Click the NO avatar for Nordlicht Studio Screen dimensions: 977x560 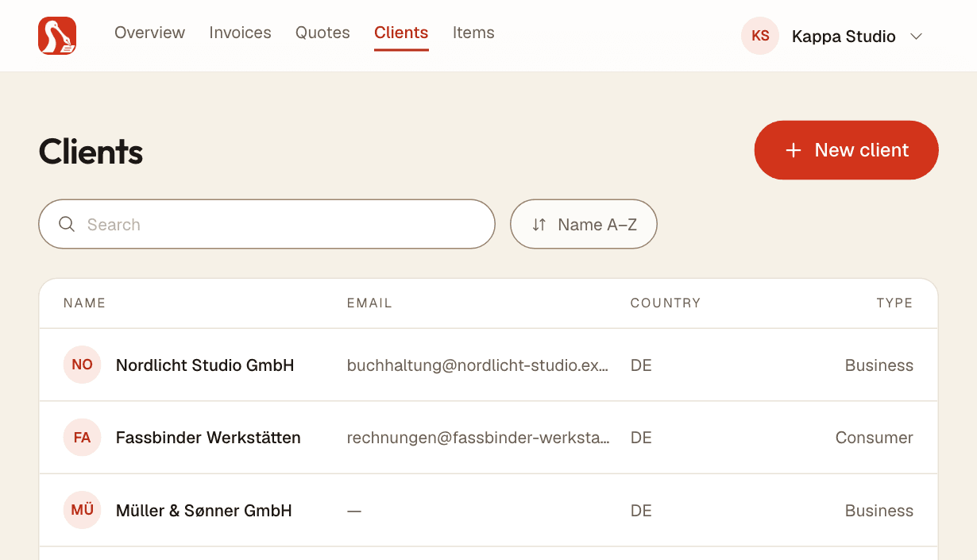[x=83, y=365]
